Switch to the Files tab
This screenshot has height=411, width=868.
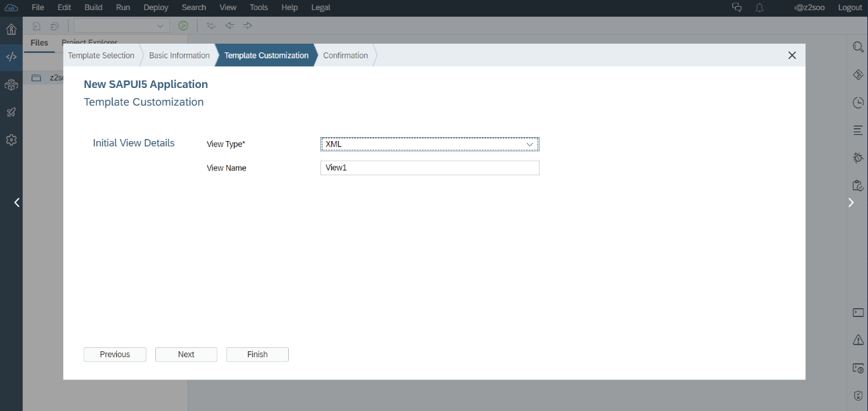pos(40,43)
